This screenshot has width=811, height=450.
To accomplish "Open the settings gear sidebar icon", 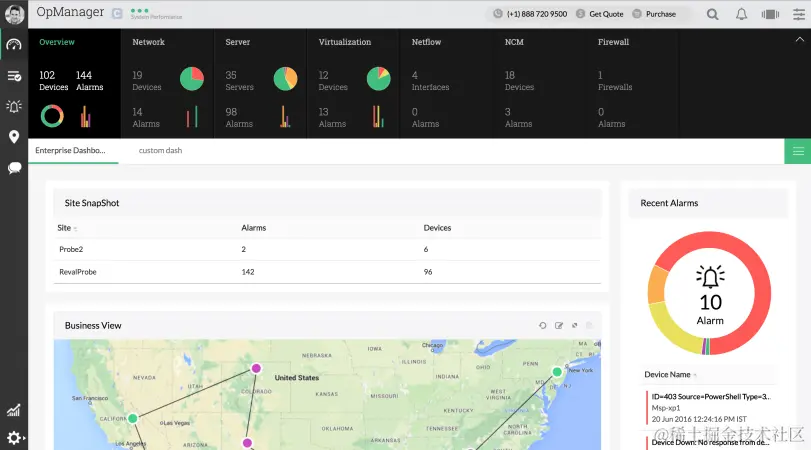I will [14, 438].
